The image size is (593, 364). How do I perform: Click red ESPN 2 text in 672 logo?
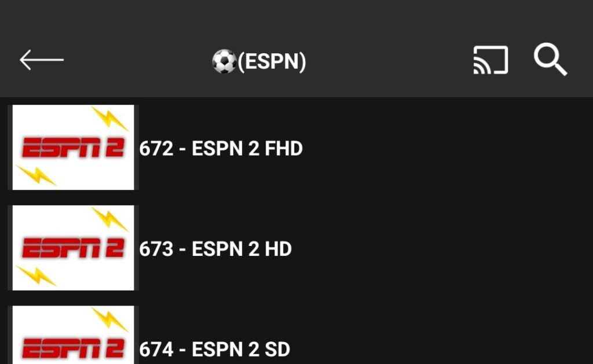(x=72, y=149)
